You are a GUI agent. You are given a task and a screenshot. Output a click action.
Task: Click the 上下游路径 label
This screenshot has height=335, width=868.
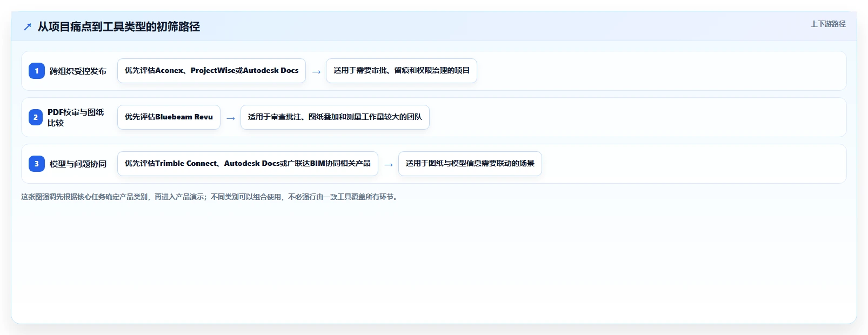coord(828,24)
